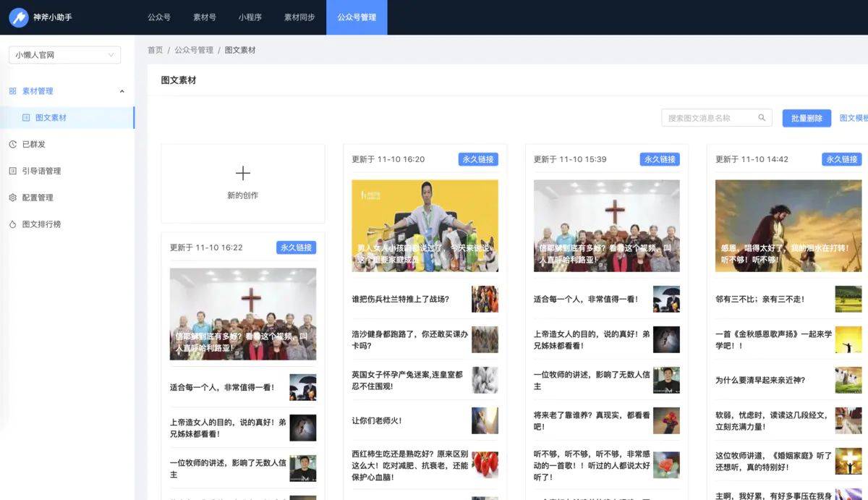The image size is (868, 500).
Task: Click the 引导语管理 sidebar icon
Action: [13, 171]
